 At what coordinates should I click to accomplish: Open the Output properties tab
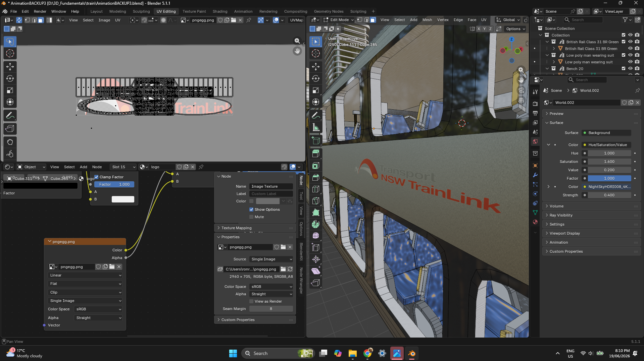[x=535, y=113]
